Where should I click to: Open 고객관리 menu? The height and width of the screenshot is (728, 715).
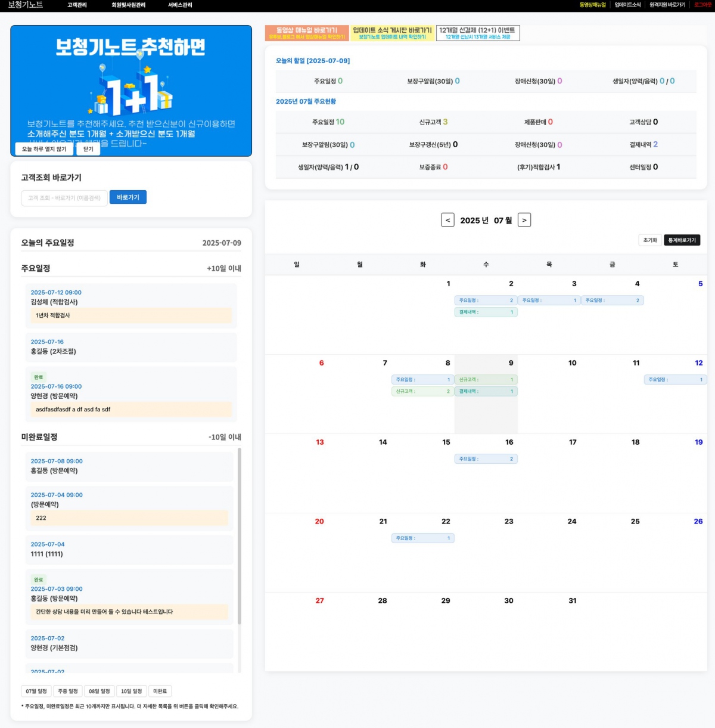[77, 5]
